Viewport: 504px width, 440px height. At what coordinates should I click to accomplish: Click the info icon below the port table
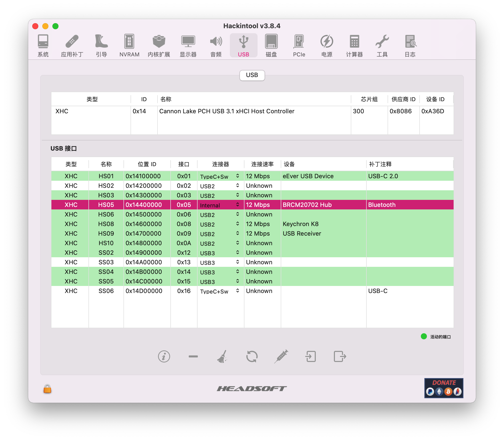point(164,356)
